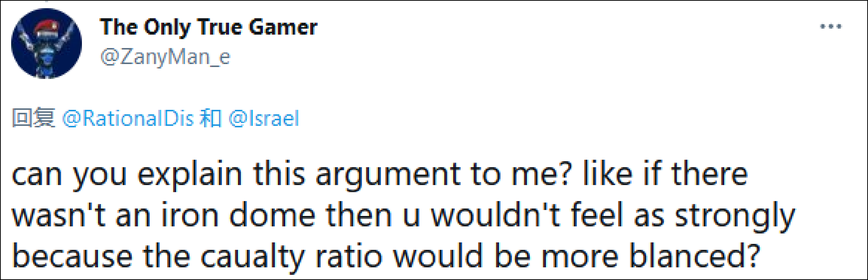This screenshot has width=868, height=280.
Task: Click the misspelled word "caualty"
Action: tap(252, 257)
